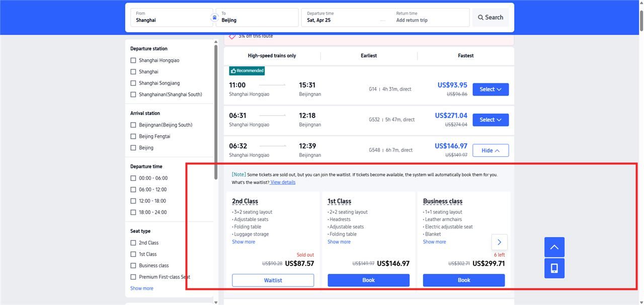The image size is (644, 305).
Task: Click the discount tag icon
Action: point(232,36)
